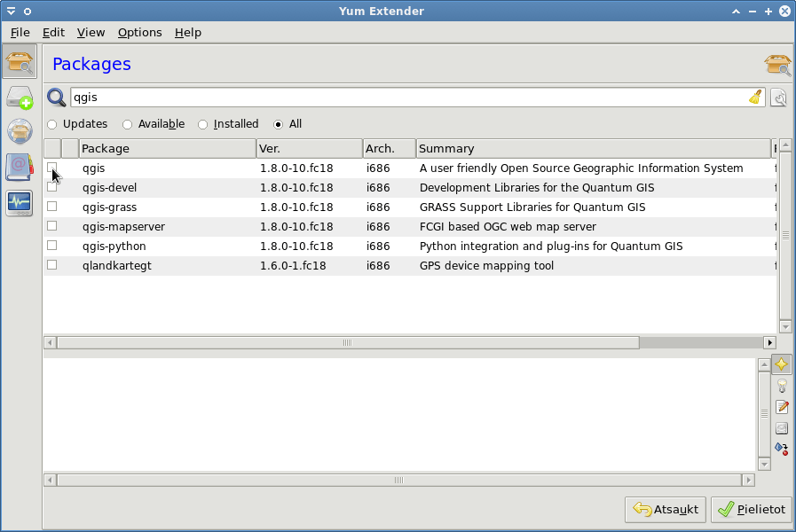This screenshot has width=796, height=532.
Task: Open the history view book icon
Action: (x=20, y=168)
